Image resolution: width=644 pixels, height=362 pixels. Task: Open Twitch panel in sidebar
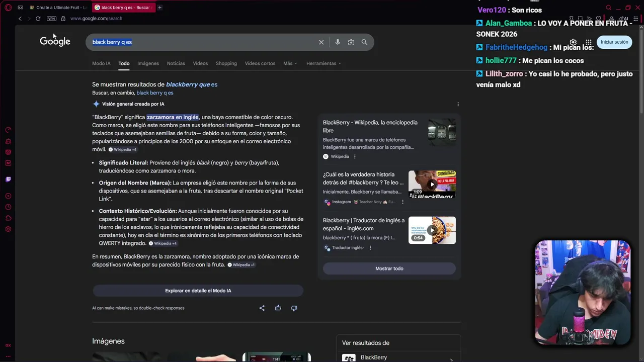coord(8,179)
